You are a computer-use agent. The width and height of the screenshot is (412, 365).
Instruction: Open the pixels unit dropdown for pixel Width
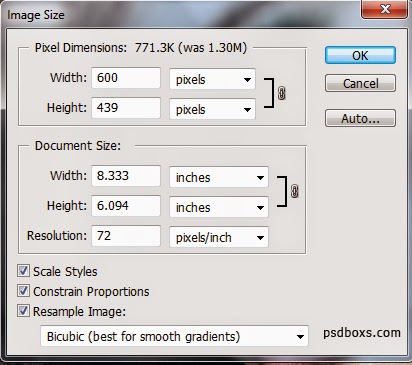point(212,79)
